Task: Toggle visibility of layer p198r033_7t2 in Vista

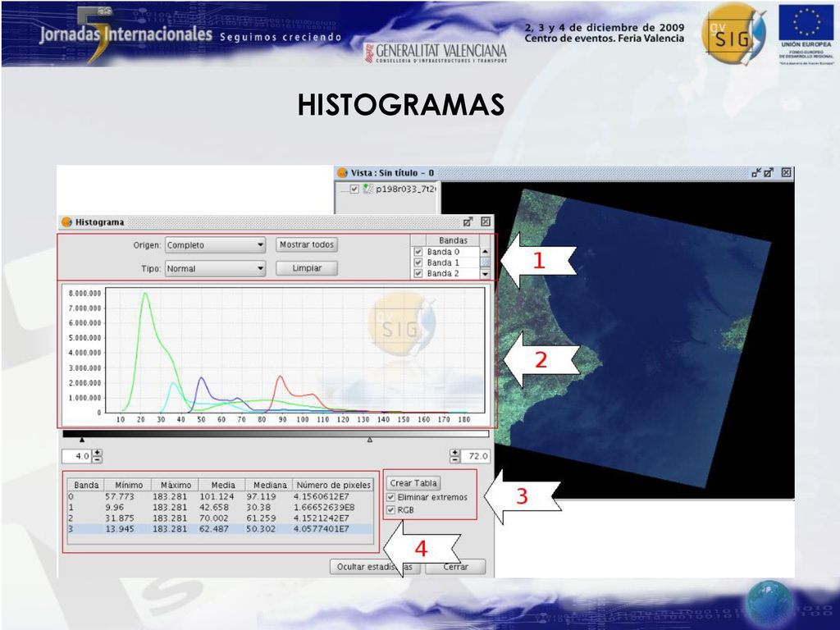Action: [354, 189]
